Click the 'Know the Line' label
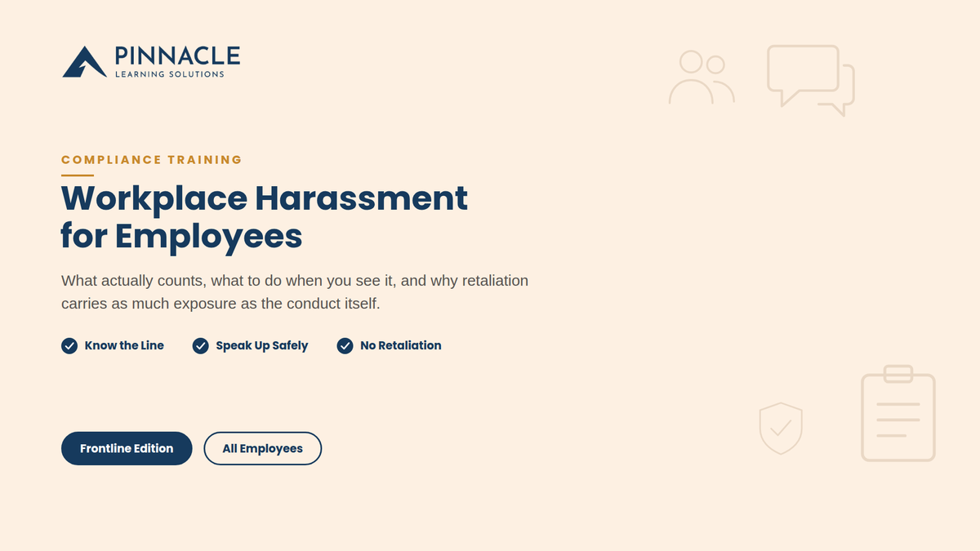The image size is (980, 551). pyautogui.click(x=124, y=346)
